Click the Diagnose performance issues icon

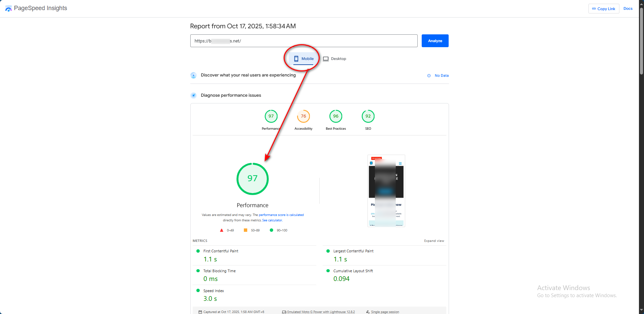[193, 95]
